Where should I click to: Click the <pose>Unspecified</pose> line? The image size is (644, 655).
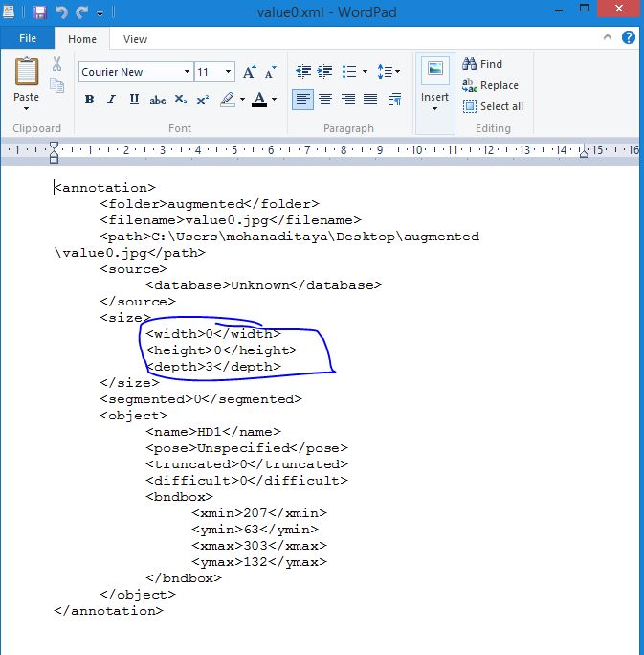[247, 448]
